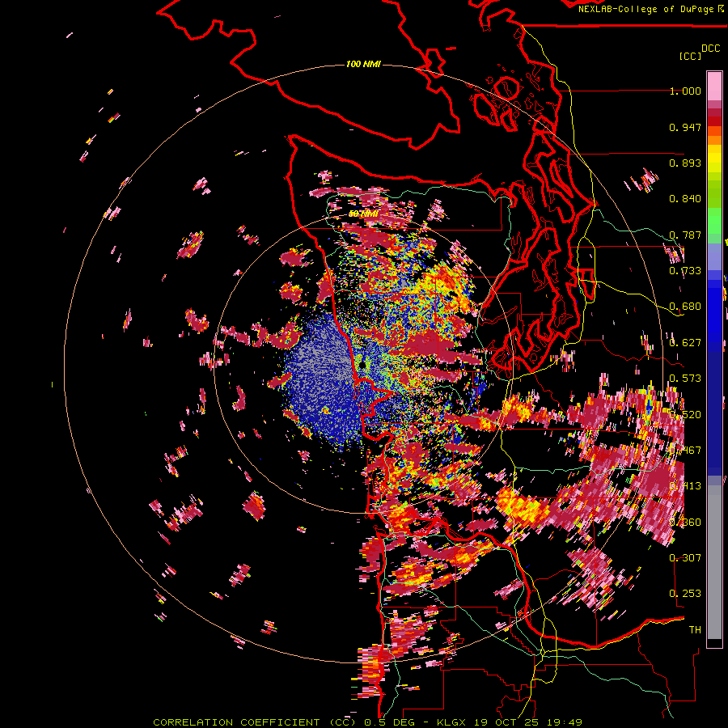Select the 0.627 legend value
Viewport: 728px width, 728px height.
[685, 343]
